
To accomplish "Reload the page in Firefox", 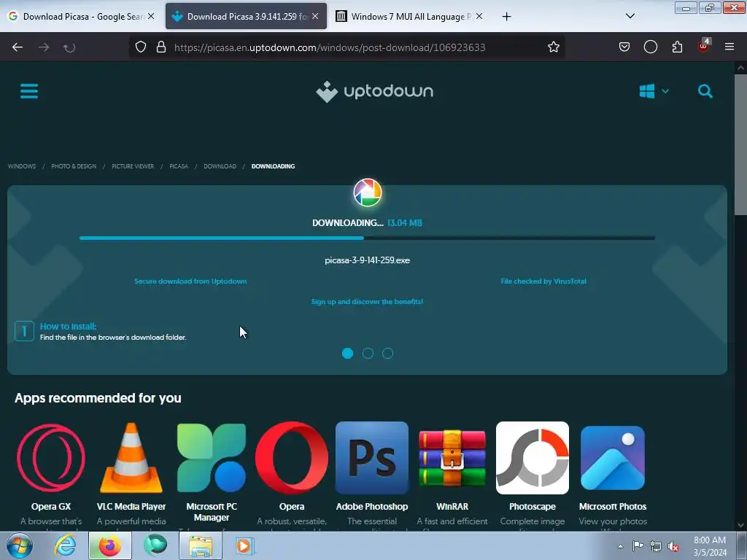I will pos(69,47).
